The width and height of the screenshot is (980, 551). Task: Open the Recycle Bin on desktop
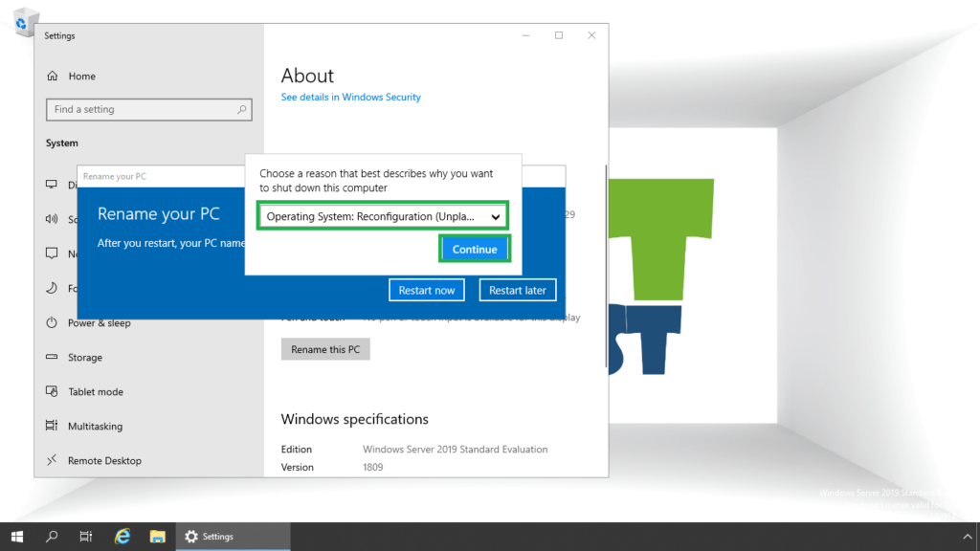[24, 21]
